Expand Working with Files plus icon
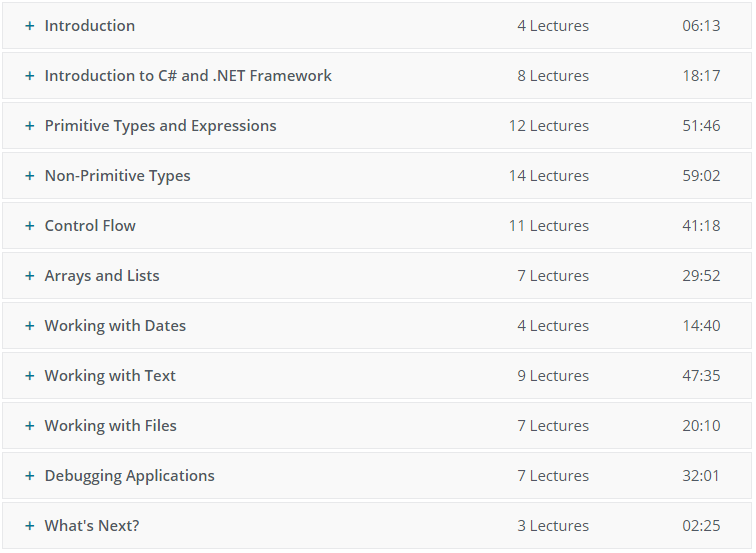The width and height of the screenshot is (756, 553). pyautogui.click(x=30, y=426)
